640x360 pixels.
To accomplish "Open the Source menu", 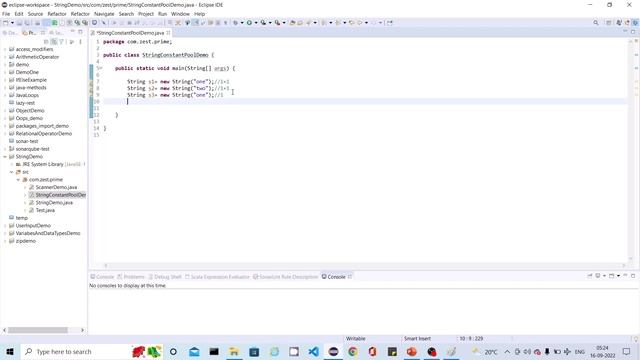I will pos(35,14).
